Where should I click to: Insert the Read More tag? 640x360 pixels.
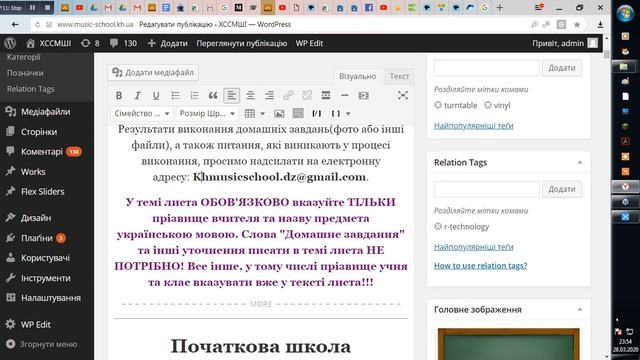[x=326, y=96]
